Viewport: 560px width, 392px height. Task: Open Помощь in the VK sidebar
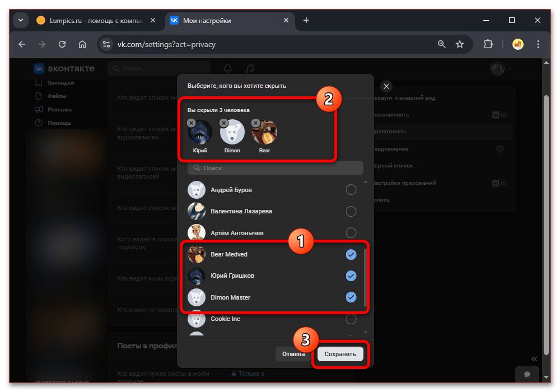point(53,123)
